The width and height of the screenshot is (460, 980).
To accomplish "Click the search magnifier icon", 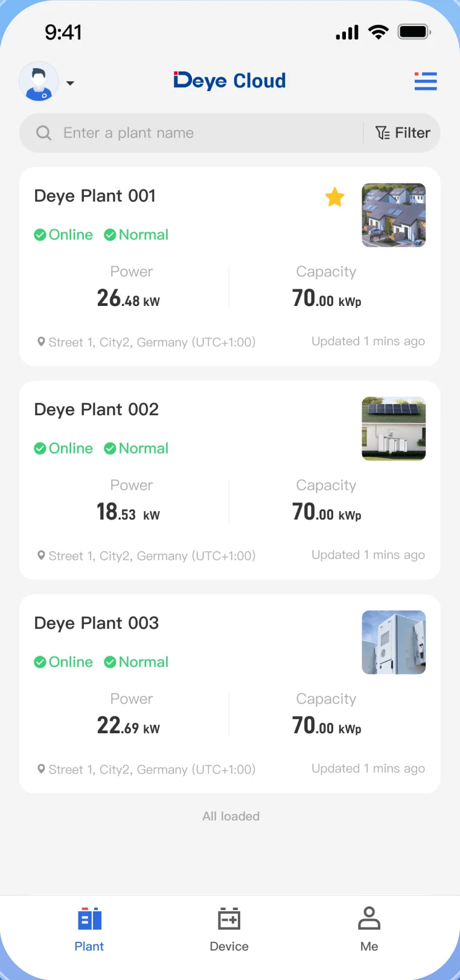I will tap(44, 133).
